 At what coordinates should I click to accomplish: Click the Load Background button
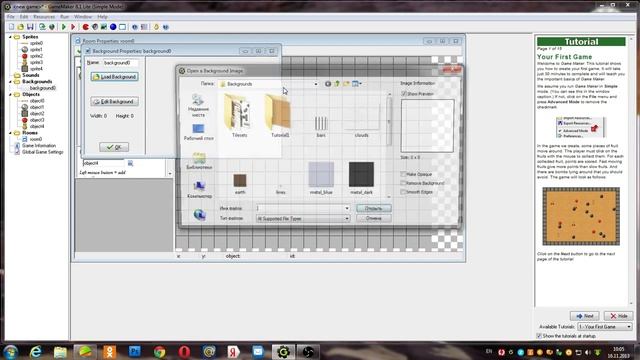(114, 77)
